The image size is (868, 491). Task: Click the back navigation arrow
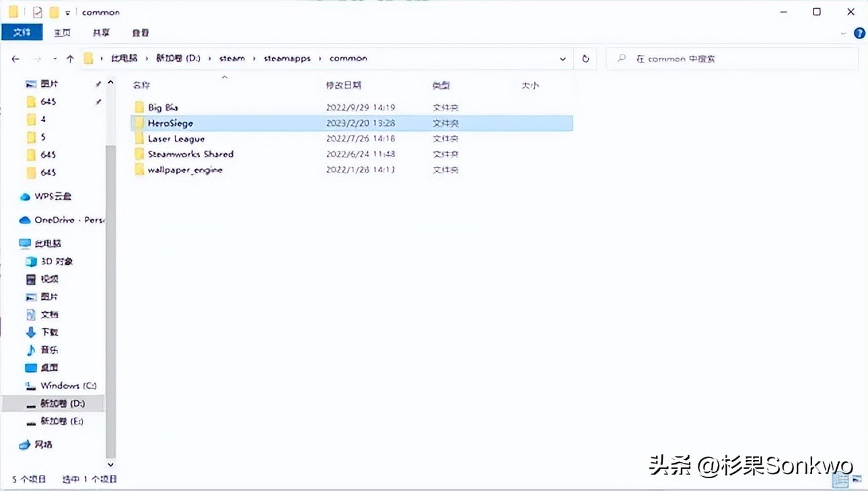15,59
